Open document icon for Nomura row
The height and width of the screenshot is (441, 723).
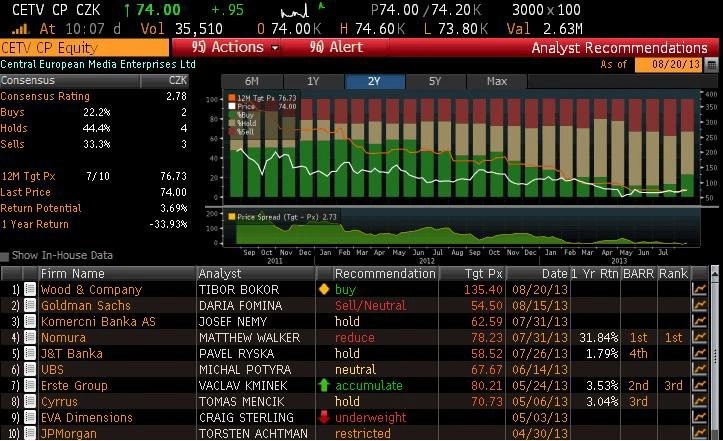coord(30,338)
